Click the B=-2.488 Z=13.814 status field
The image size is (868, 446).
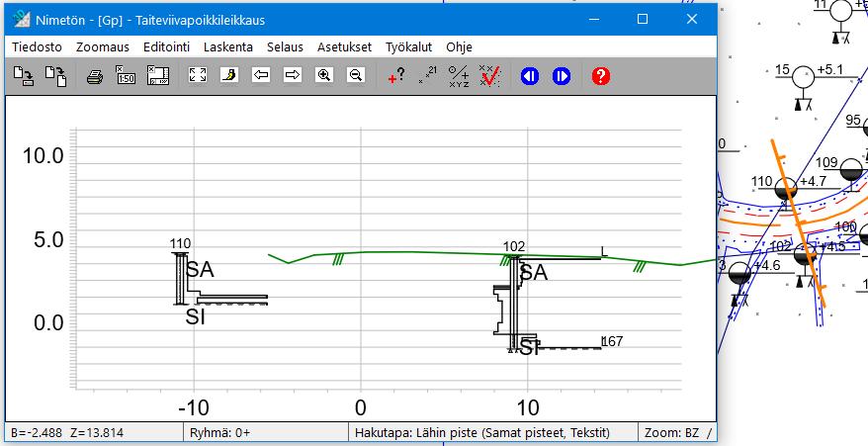tap(95, 433)
